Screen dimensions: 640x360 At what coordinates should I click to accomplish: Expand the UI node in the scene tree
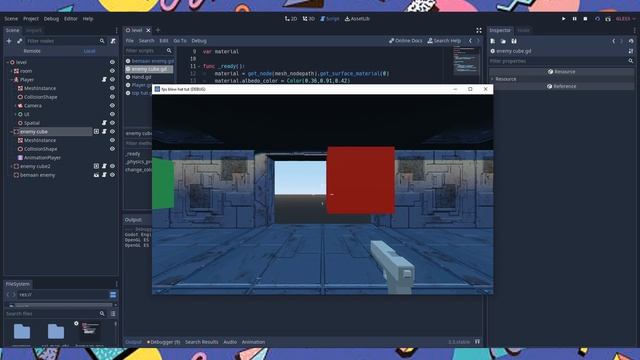pos(16,114)
